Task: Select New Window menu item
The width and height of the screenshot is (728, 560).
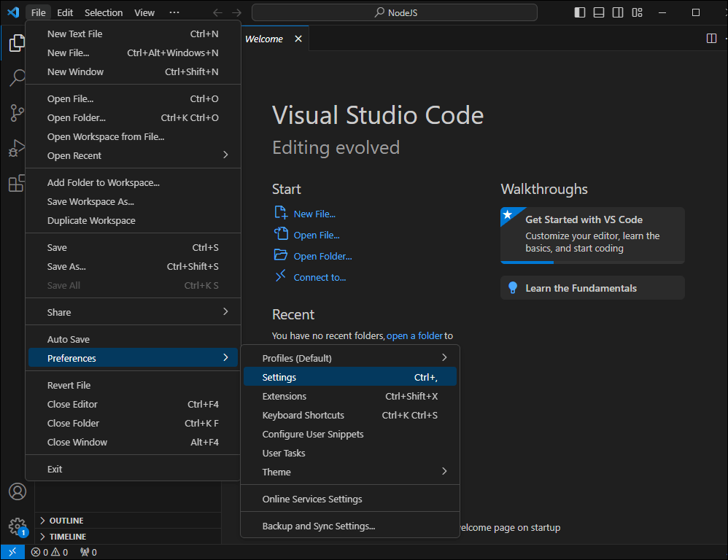Action: (133, 71)
